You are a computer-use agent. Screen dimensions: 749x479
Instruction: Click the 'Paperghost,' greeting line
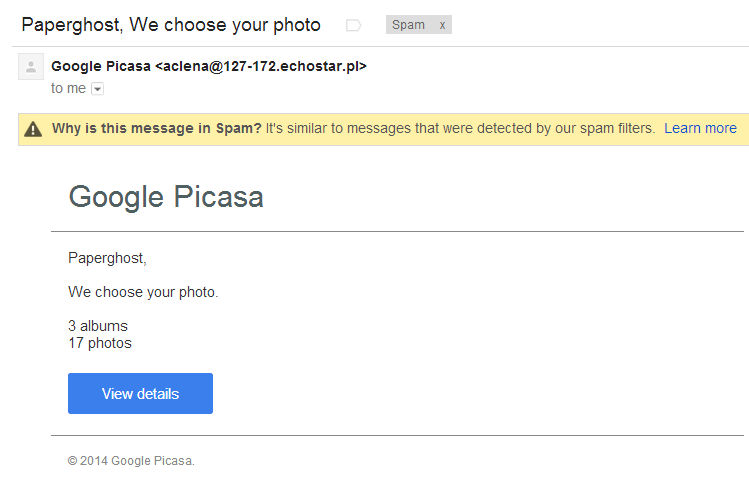coord(107,258)
